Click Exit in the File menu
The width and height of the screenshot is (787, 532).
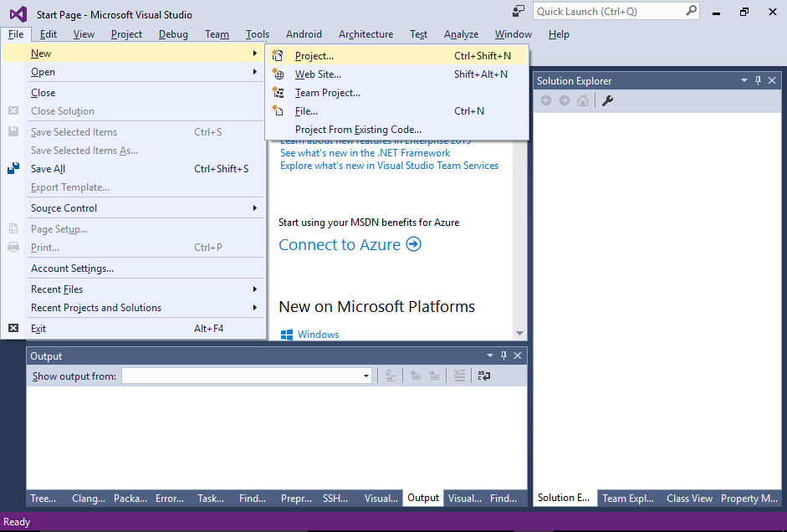(x=133, y=328)
